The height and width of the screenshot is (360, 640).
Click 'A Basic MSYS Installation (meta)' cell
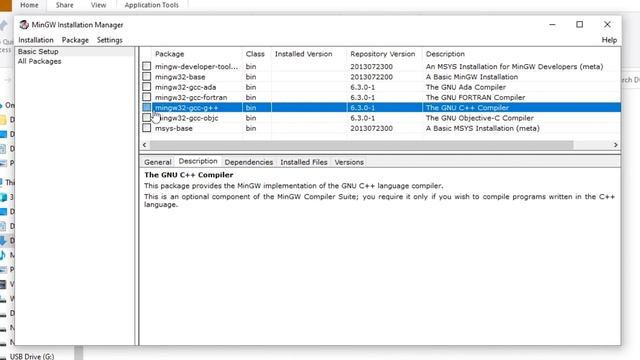coord(482,128)
